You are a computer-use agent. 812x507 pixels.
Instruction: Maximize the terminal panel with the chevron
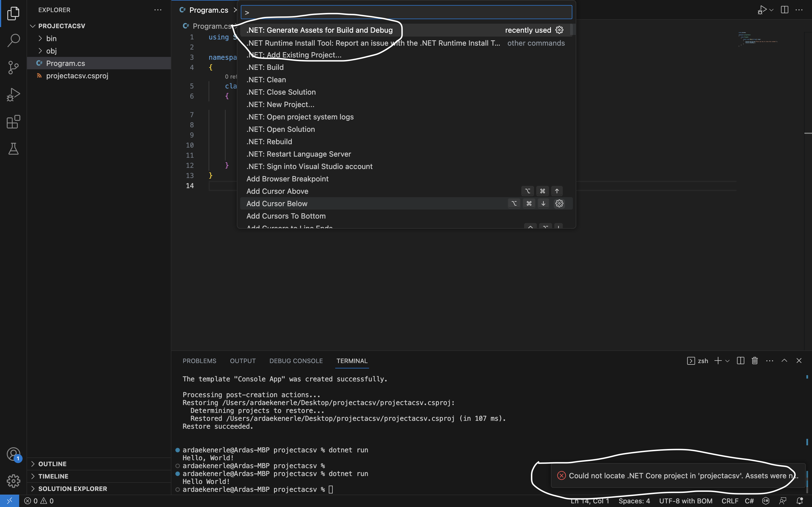784,361
